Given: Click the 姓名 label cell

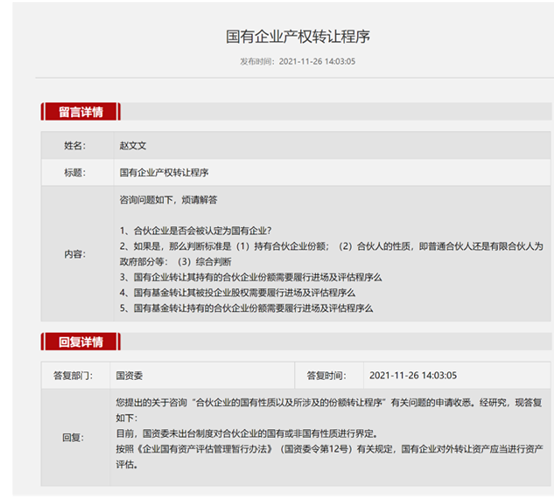Looking at the screenshot, I should click(x=77, y=145).
